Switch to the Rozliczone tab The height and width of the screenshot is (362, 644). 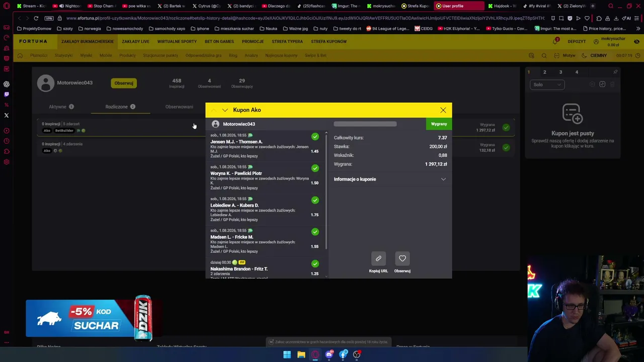[120, 107]
